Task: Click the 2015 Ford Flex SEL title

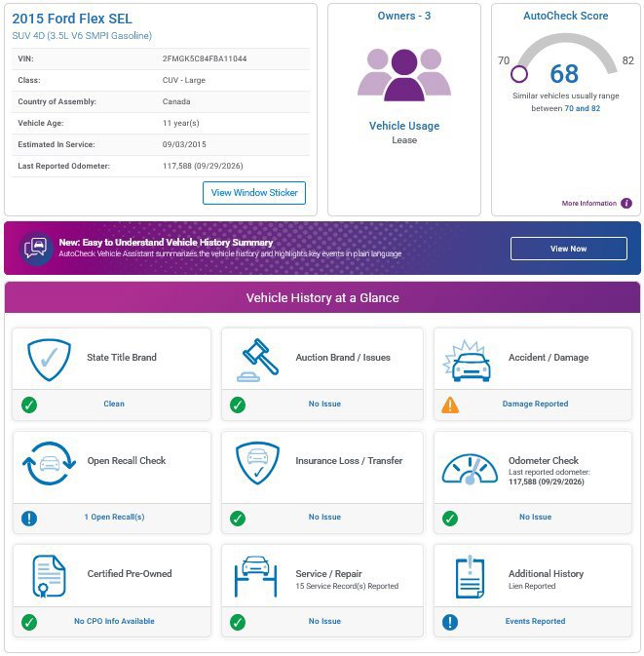Action: pos(72,19)
